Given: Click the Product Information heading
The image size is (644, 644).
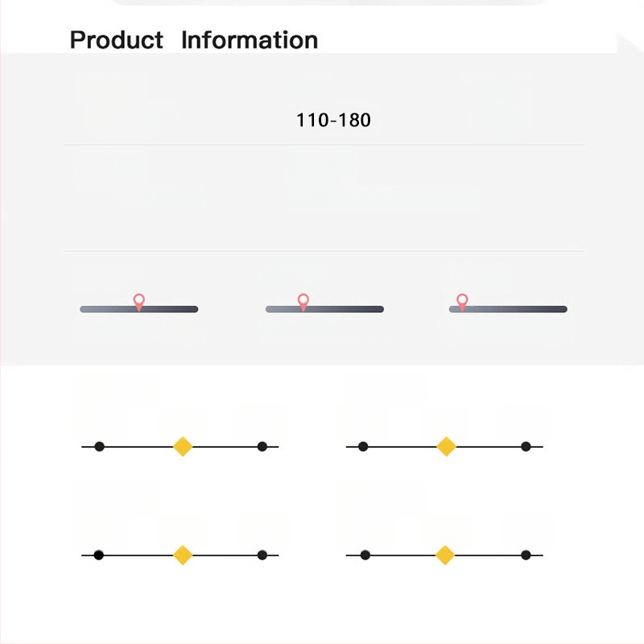Looking at the screenshot, I should point(193,39).
